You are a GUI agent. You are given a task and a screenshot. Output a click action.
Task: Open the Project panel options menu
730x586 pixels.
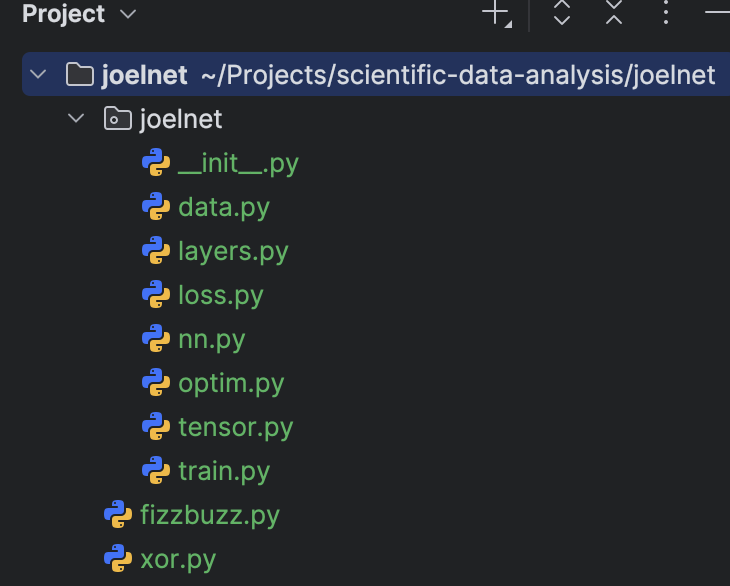click(x=666, y=13)
